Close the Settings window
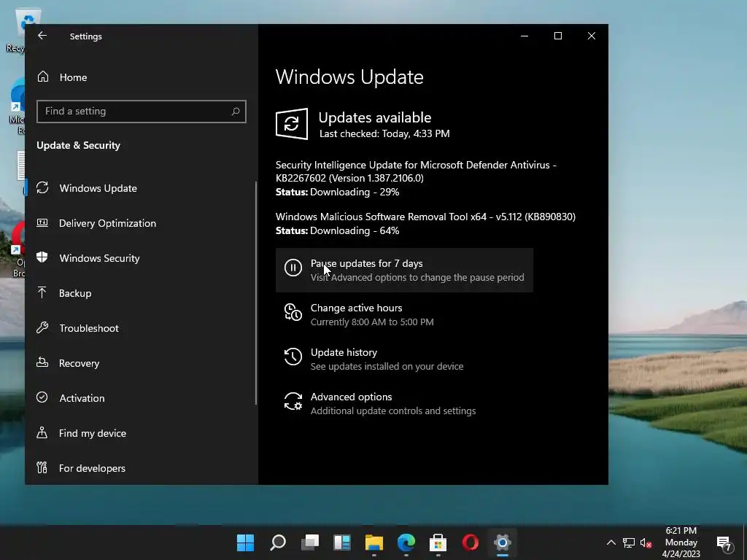This screenshot has width=747, height=560. click(591, 36)
